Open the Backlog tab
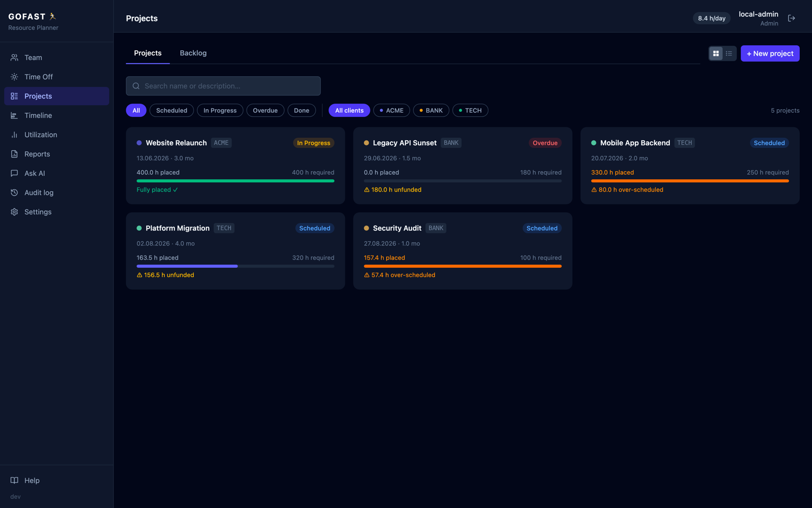812x508 pixels. 193,53
